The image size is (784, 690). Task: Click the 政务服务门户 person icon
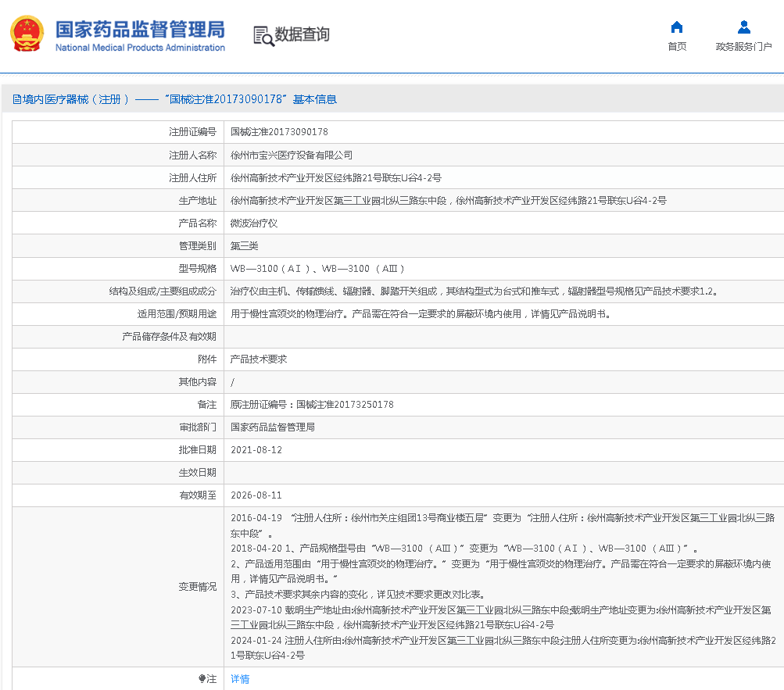(743, 27)
